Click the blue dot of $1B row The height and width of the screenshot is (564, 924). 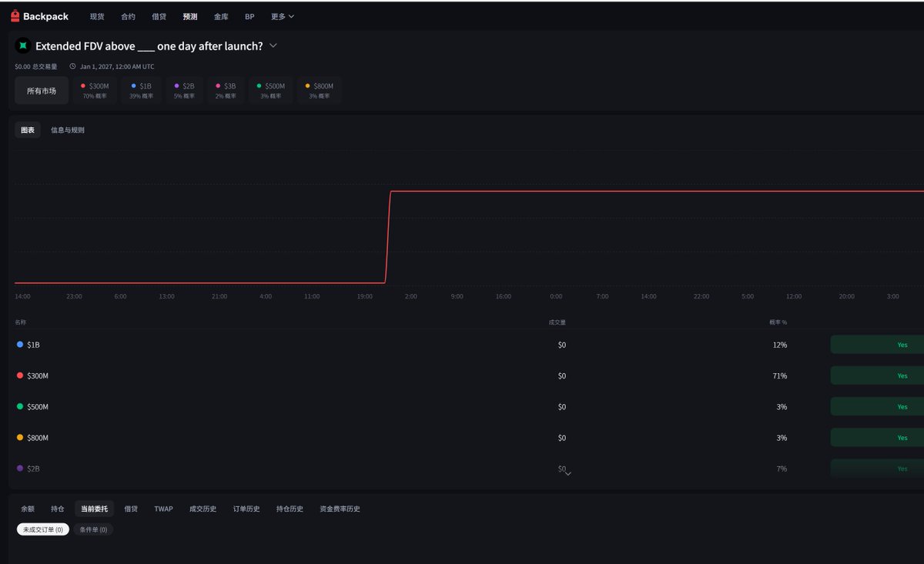click(x=20, y=345)
